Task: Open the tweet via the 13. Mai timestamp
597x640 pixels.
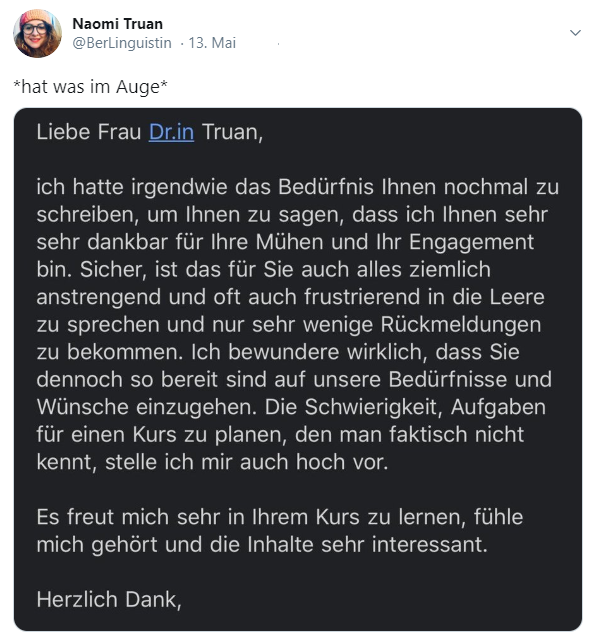Action: pyautogui.click(x=212, y=43)
